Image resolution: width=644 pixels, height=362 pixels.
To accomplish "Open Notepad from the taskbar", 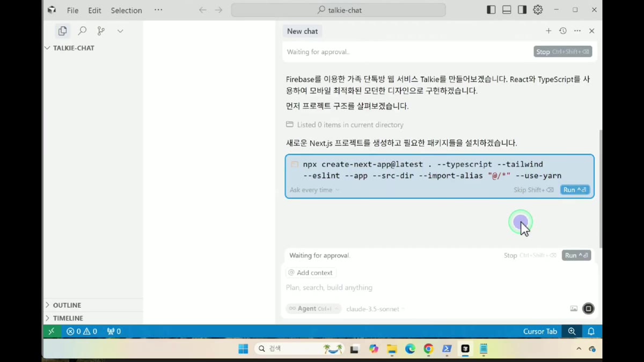I will [484, 349].
